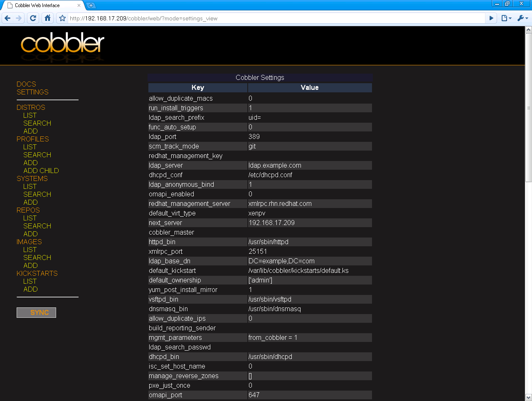The image size is (532, 401).
Task: Open SEARCH under PROFILES
Action: [37, 155]
